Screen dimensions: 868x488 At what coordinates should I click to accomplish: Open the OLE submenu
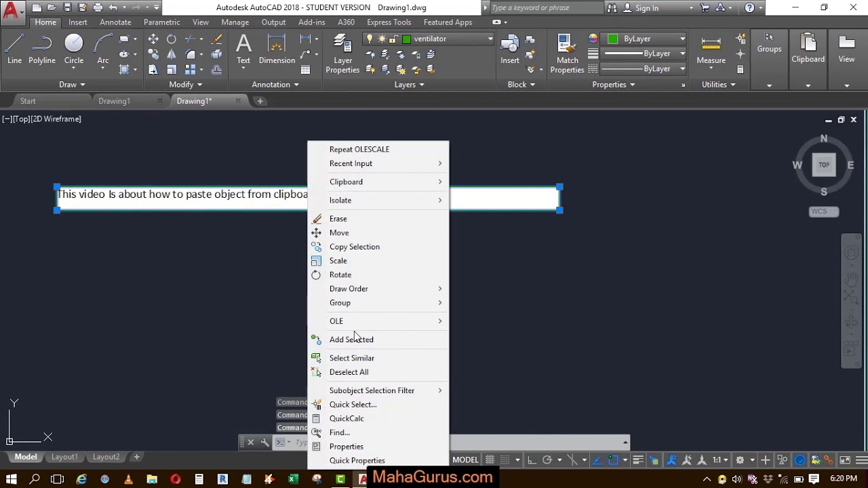[378, 321]
